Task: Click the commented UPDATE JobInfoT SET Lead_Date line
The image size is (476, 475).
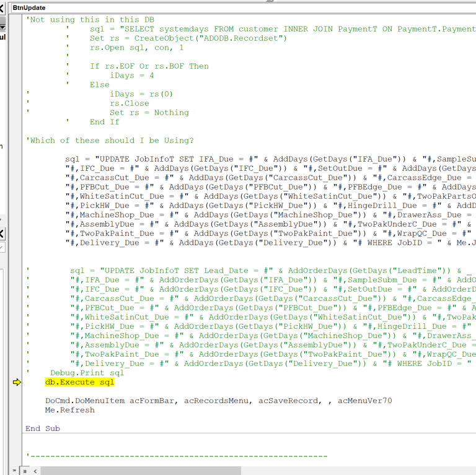Action: (x=270, y=271)
